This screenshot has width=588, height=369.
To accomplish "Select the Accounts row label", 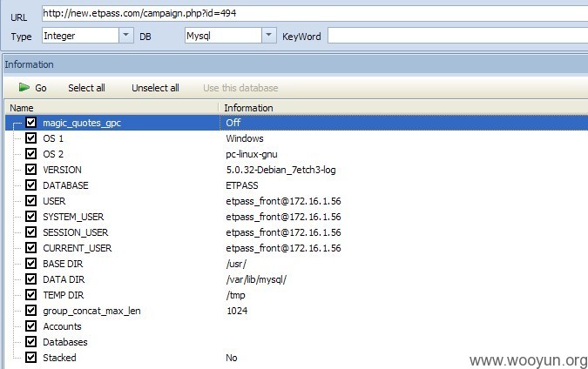I will coord(62,326).
